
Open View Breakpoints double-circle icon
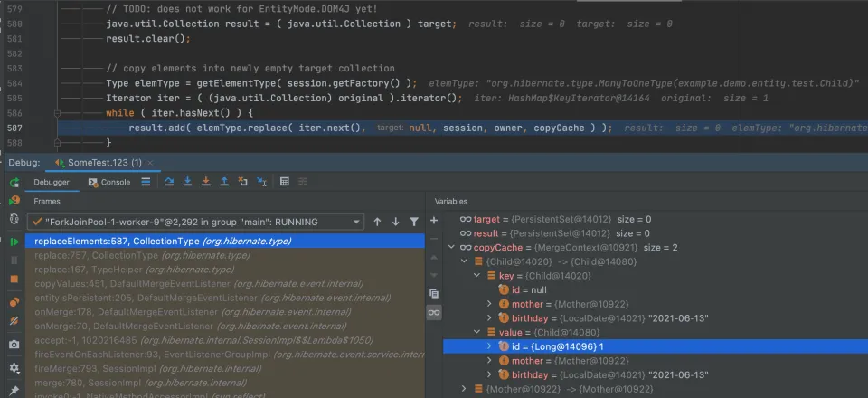[14, 302]
